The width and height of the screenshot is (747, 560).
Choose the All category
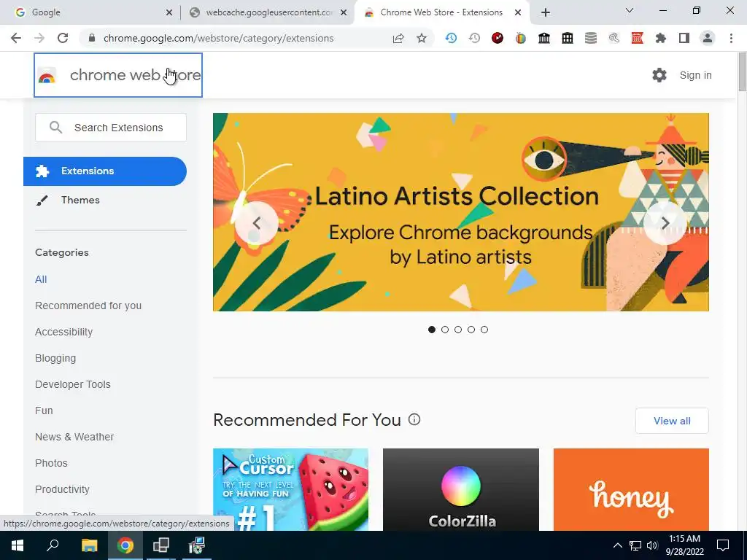[41, 279]
